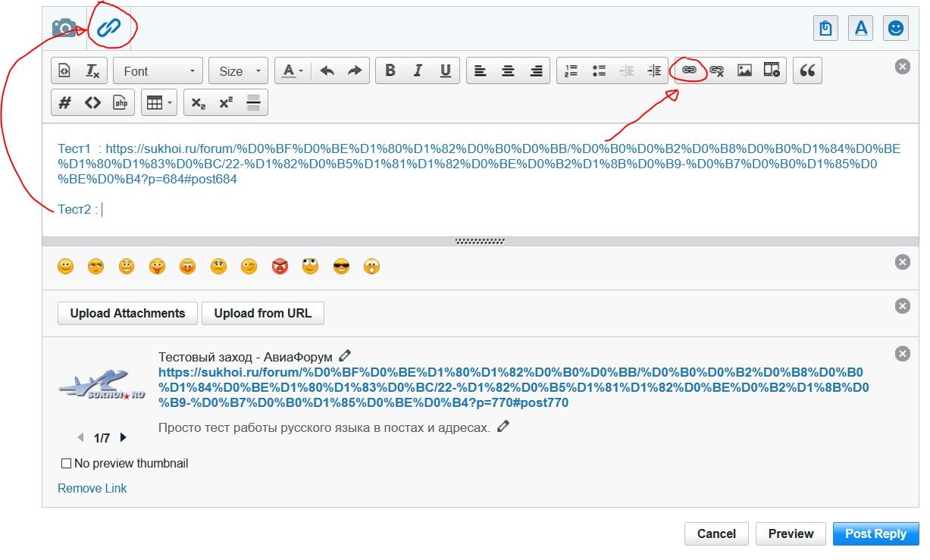Check the No preview thumbnail checkbox
Viewport: 930px width, 560px height.
(66, 463)
